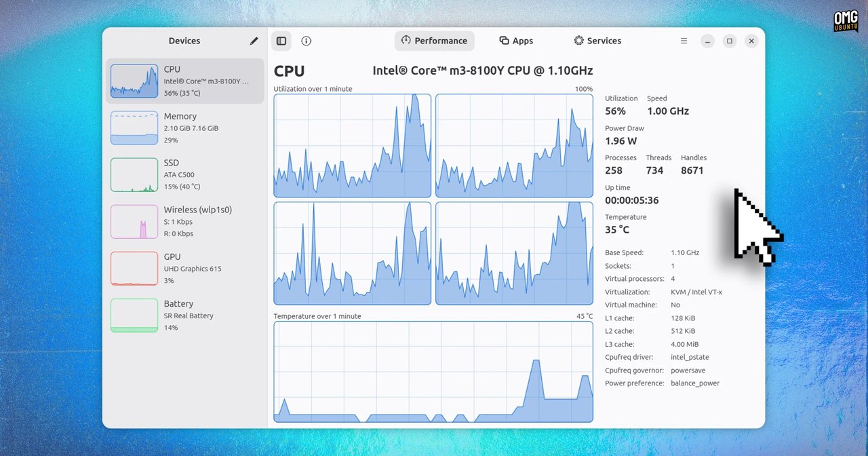Close the monitor window
The width and height of the screenshot is (868, 456).
coord(751,41)
